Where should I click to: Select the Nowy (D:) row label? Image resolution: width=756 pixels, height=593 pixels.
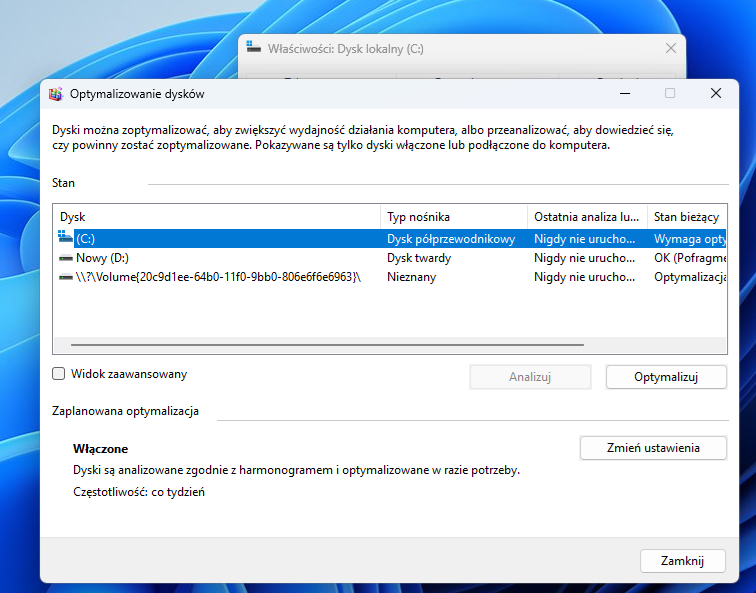click(x=102, y=258)
